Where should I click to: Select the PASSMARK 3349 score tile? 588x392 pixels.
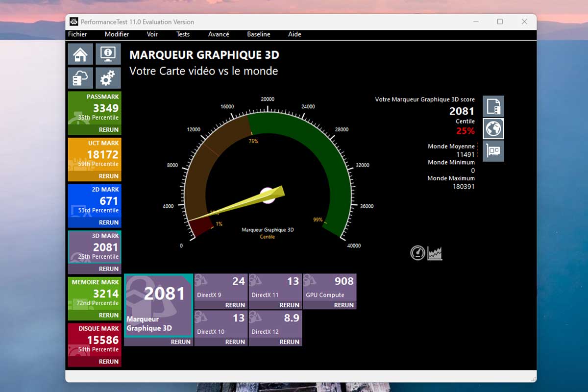click(x=95, y=108)
